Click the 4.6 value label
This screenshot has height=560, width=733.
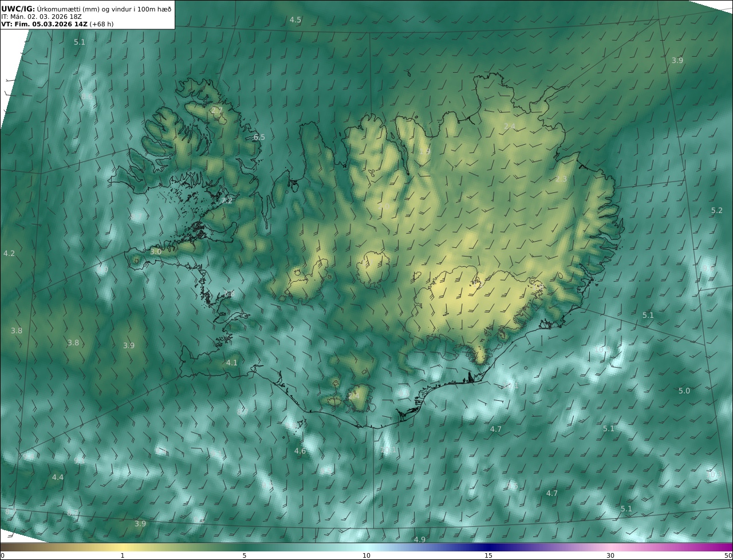pyautogui.click(x=300, y=451)
